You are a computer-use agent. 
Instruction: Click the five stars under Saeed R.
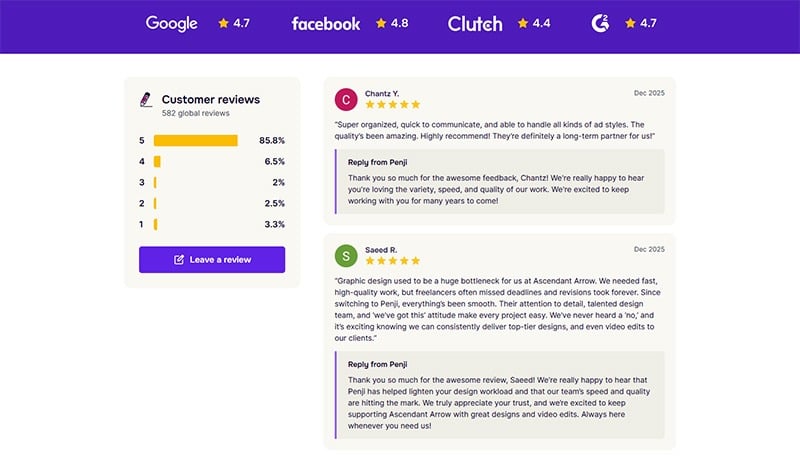[x=392, y=261]
